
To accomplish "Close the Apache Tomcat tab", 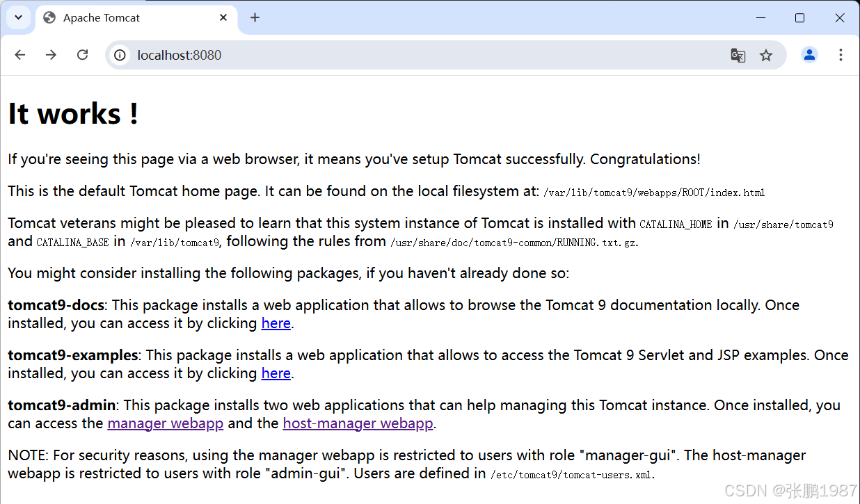I will point(223,17).
